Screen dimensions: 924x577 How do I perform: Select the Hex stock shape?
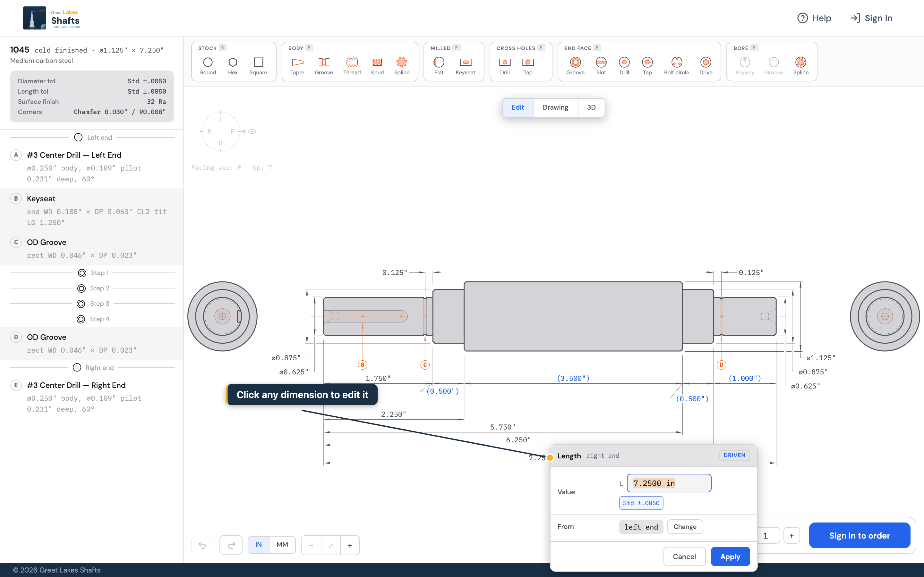233,66
